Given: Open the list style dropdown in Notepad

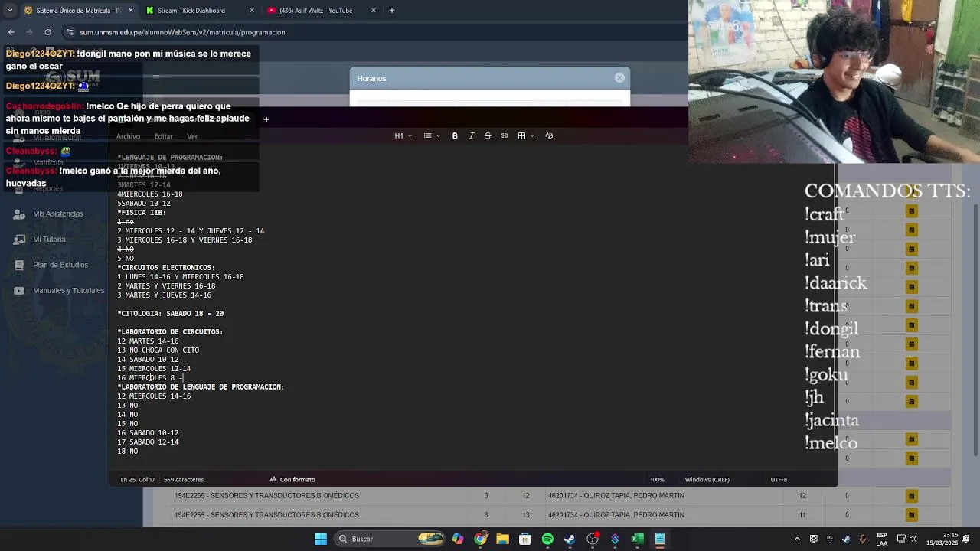Looking at the screenshot, I should [x=432, y=135].
